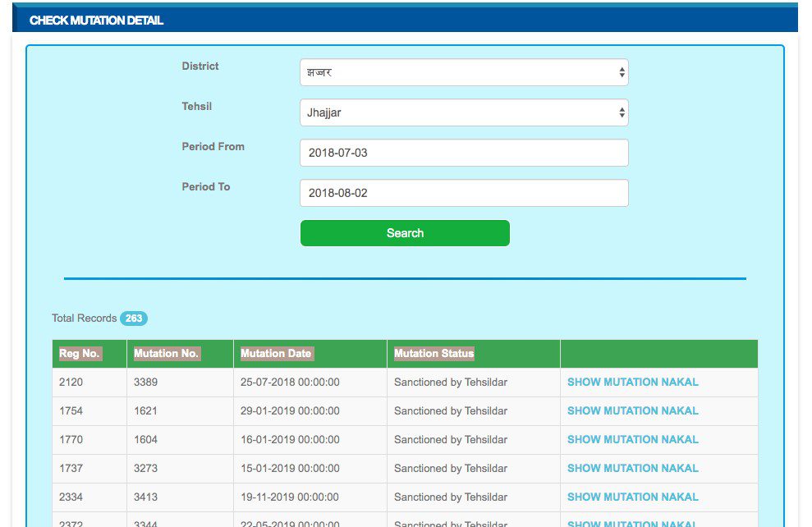Click the table row for mutation 3344
The image size is (812, 527).
pos(328,523)
